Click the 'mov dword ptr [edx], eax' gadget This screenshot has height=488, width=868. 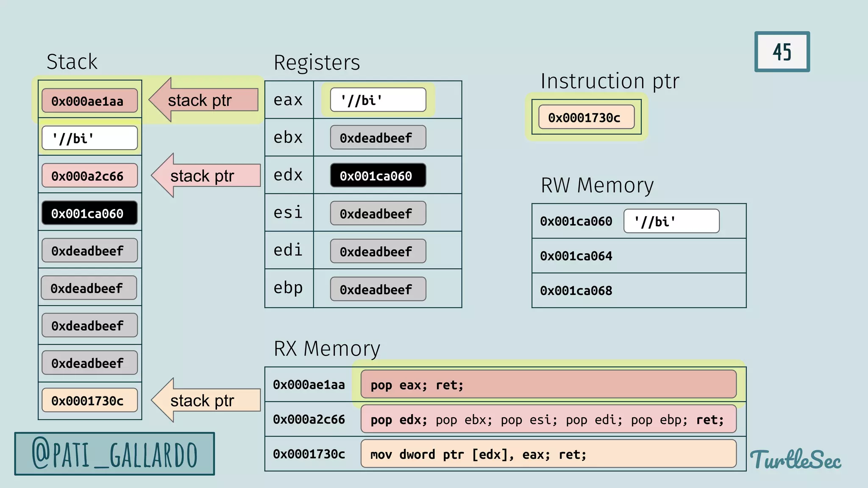tap(548, 454)
